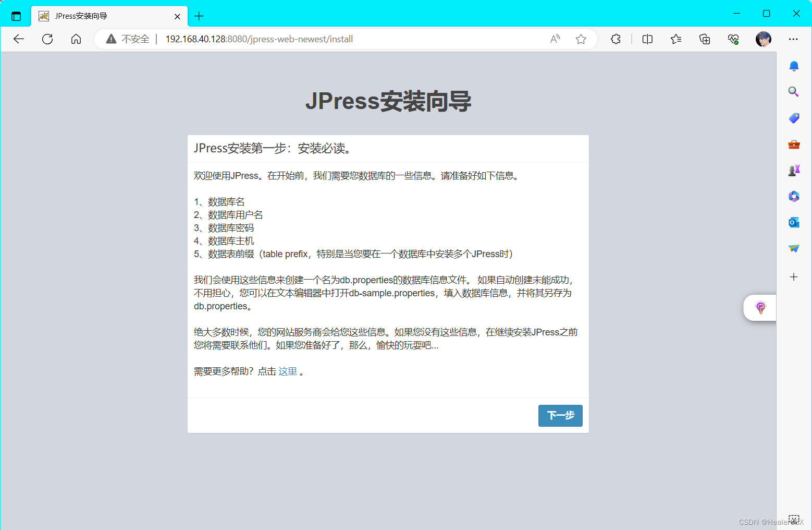
Task: Click the address bar URL
Action: [259, 39]
